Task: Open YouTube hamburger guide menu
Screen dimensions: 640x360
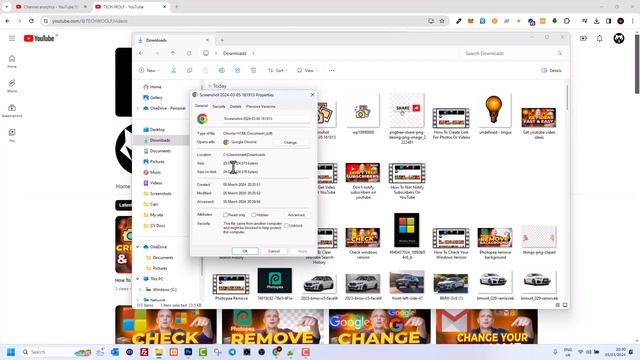Action: click(x=12, y=38)
